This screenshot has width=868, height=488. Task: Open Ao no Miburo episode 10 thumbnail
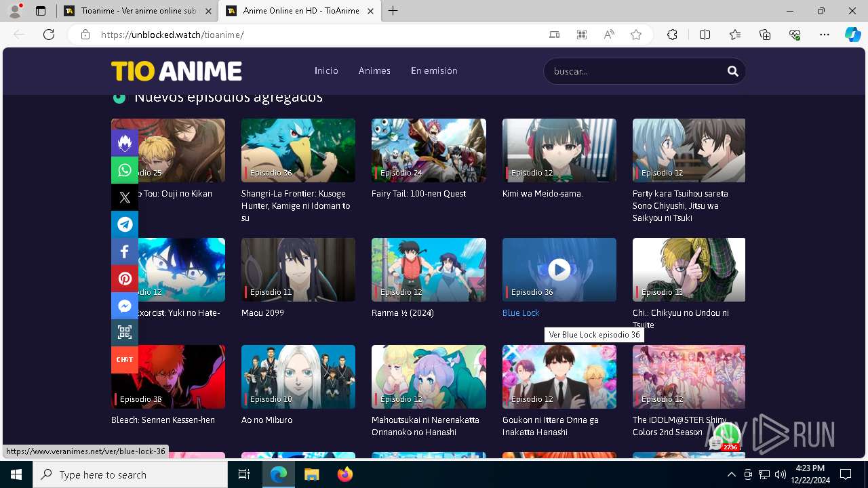[298, 377]
